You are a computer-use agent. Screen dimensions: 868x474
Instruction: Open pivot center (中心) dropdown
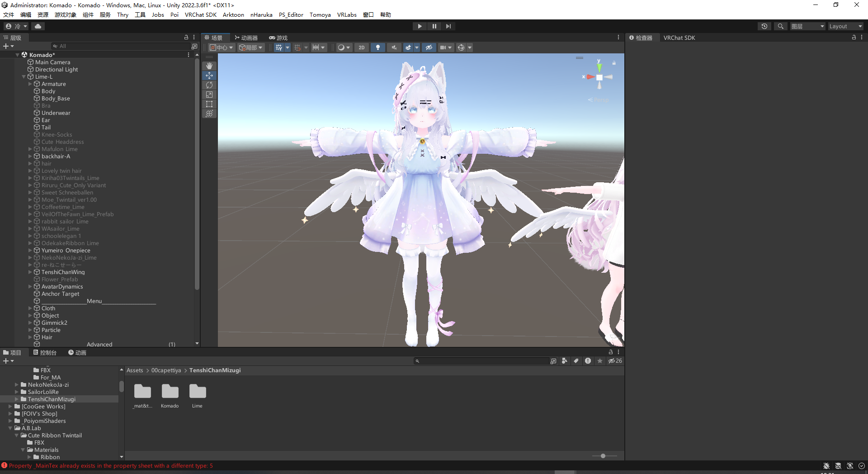(x=222, y=47)
